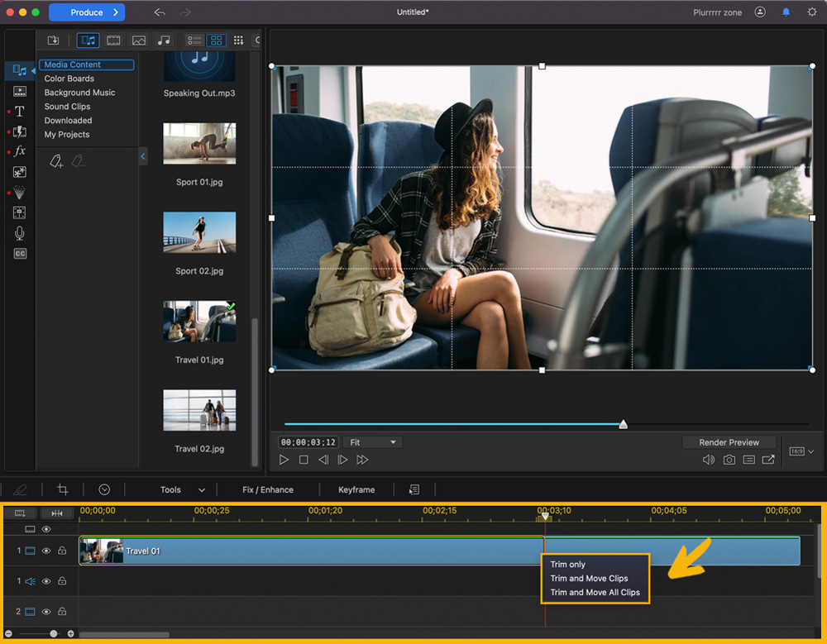
Task: Lock the first video track
Action: click(62, 550)
